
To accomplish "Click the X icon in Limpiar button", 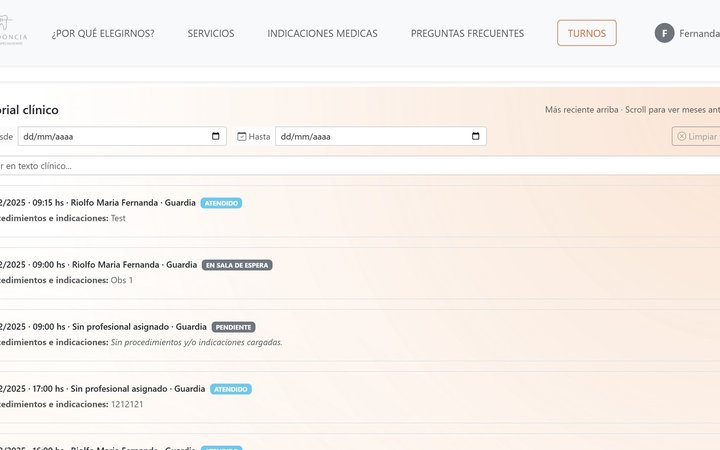I will pyautogui.click(x=681, y=136).
